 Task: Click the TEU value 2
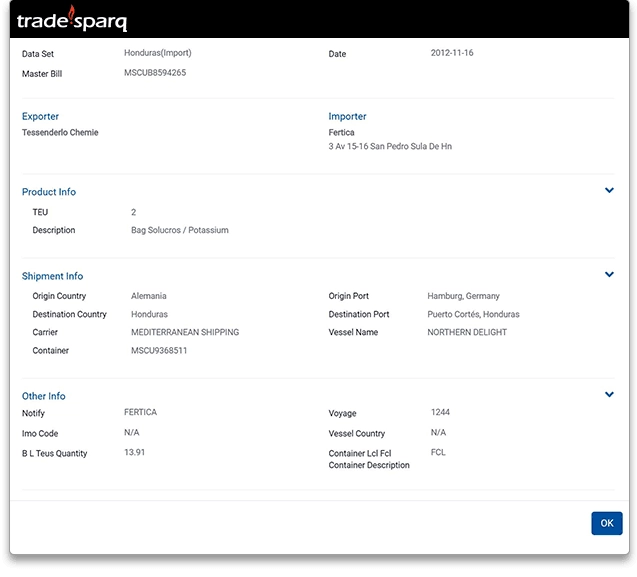134,212
